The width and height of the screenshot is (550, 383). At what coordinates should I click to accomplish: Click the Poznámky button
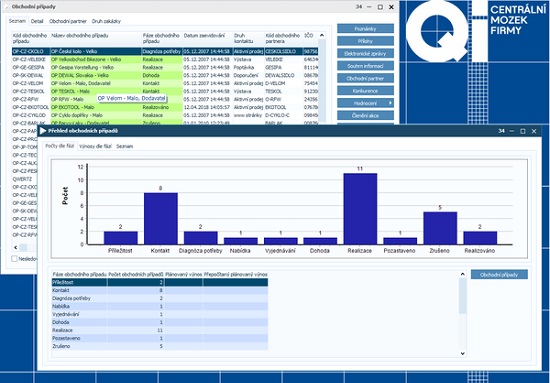[365, 29]
